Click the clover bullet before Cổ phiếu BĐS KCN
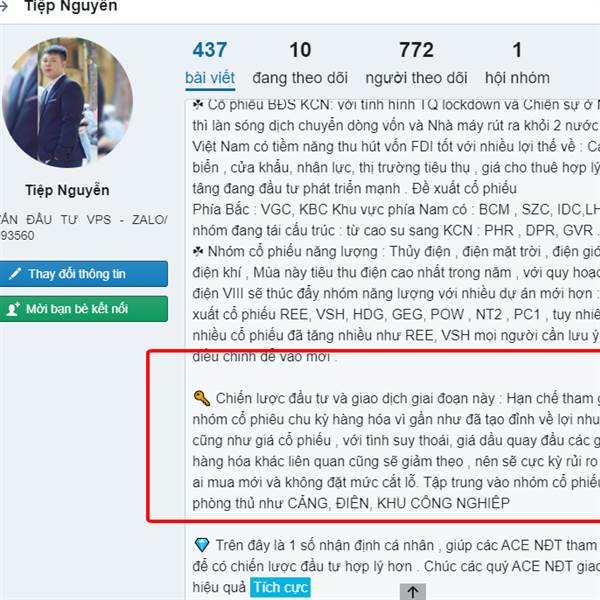This screenshot has height=600, width=600. [198, 104]
